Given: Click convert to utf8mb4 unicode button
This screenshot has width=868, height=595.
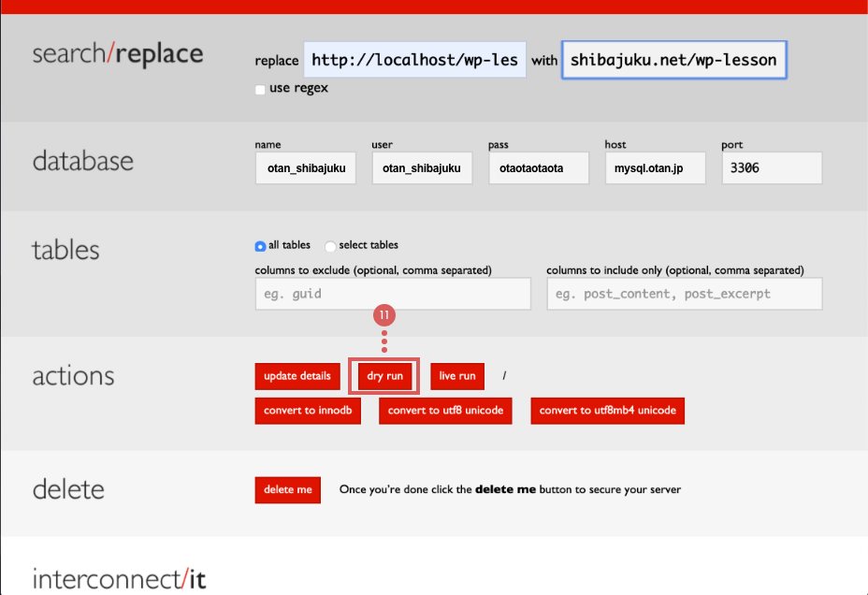Looking at the screenshot, I should [x=607, y=411].
